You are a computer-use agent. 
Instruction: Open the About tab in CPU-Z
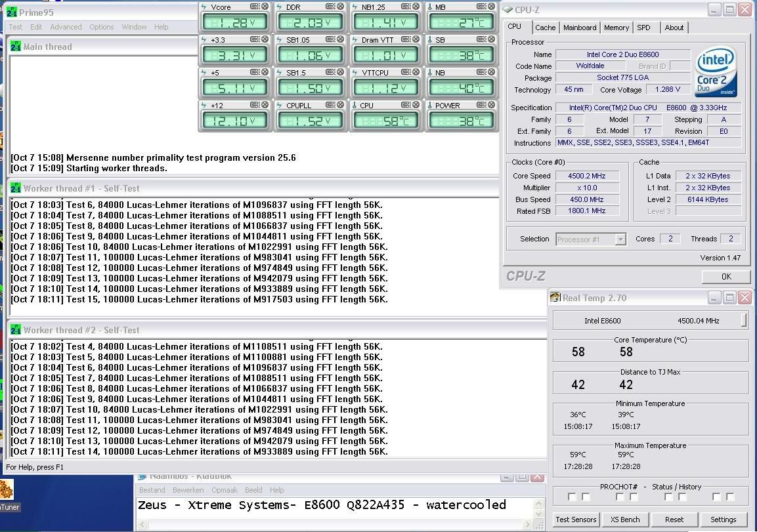tap(674, 28)
